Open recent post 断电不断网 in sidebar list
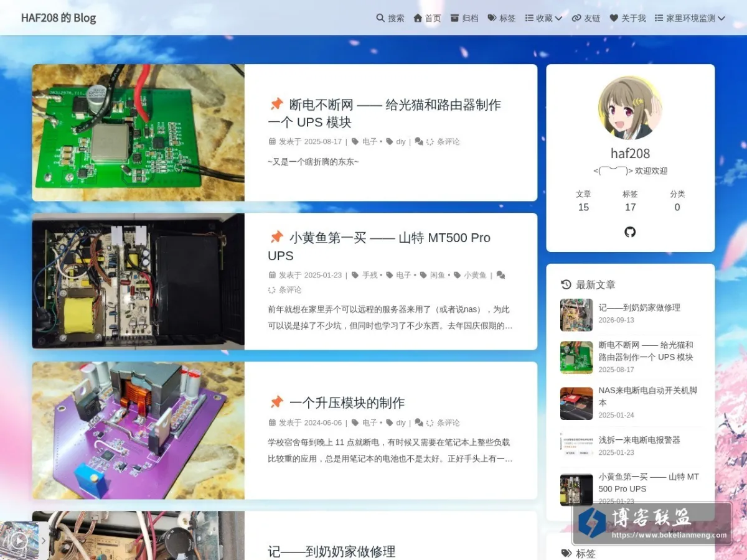 click(x=646, y=351)
